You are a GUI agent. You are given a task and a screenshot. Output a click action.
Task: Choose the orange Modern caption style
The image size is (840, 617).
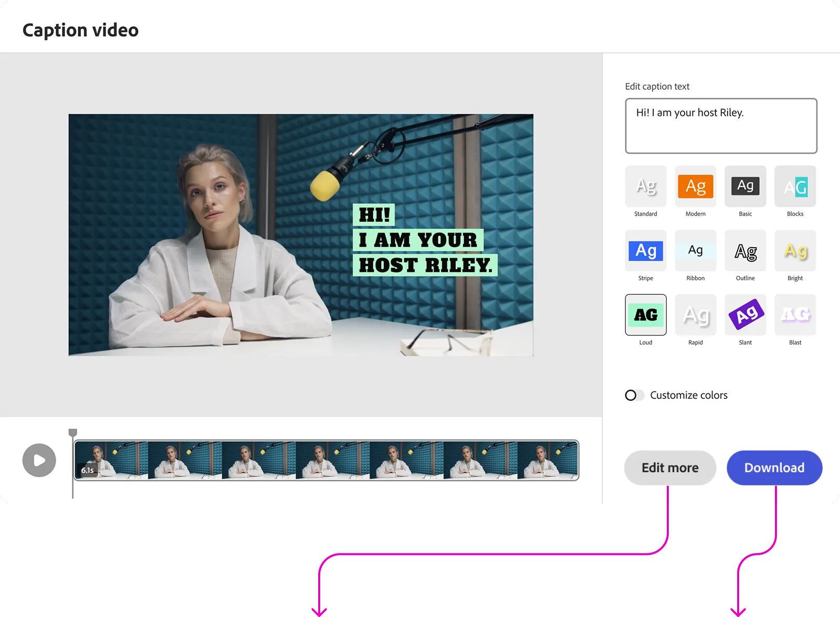point(696,187)
